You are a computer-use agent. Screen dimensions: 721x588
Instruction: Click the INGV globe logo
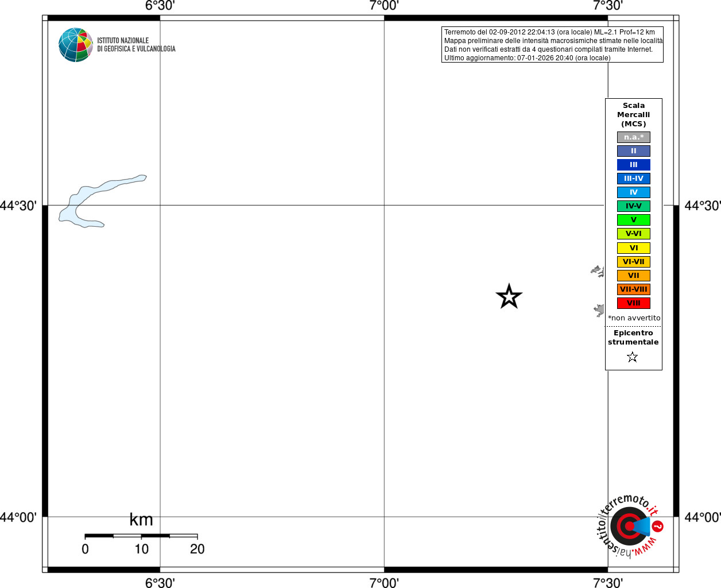(76, 45)
